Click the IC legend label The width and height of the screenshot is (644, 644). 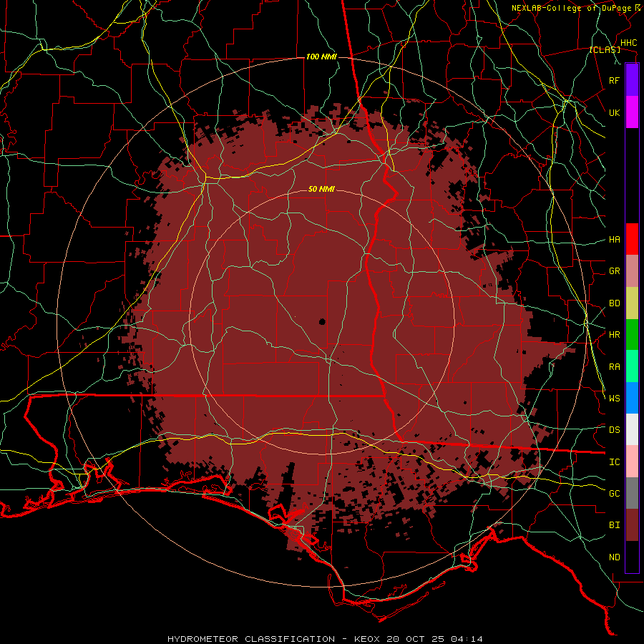click(614, 462)
